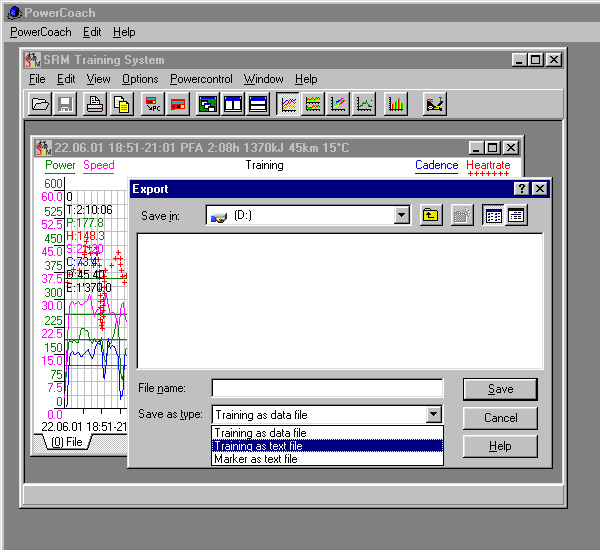
Task: Open the Options menu
Action: (x=140, y=79)
